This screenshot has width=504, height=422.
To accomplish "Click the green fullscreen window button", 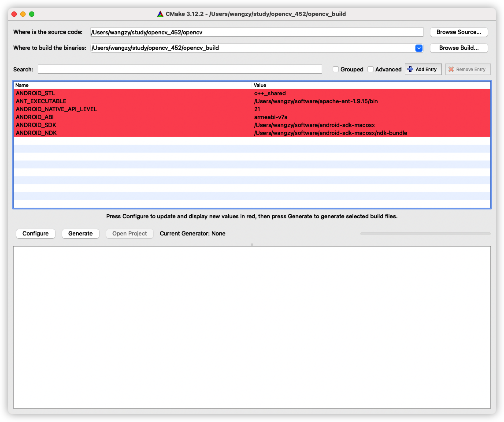I will 32,14.
